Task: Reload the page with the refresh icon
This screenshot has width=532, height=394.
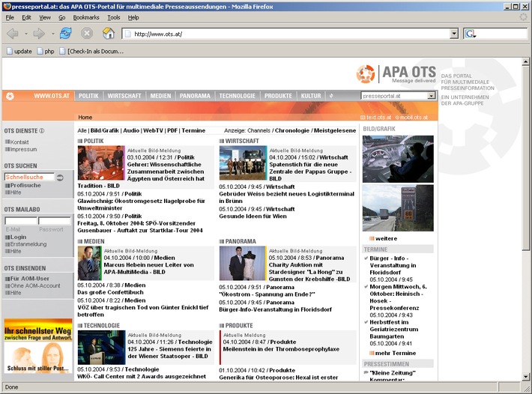Action: (65, 33)
